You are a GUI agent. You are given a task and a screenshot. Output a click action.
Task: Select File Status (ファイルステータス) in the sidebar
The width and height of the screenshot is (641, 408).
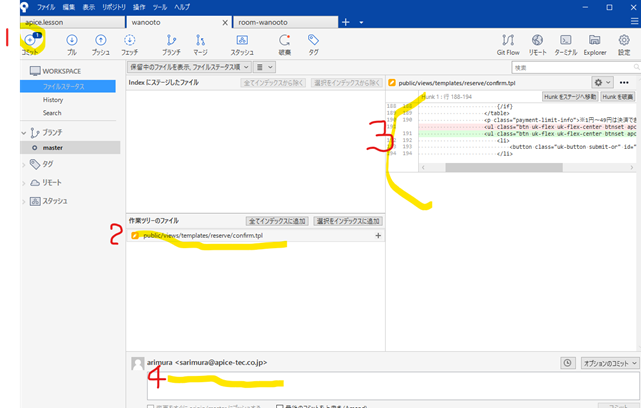tap(68, 87)
